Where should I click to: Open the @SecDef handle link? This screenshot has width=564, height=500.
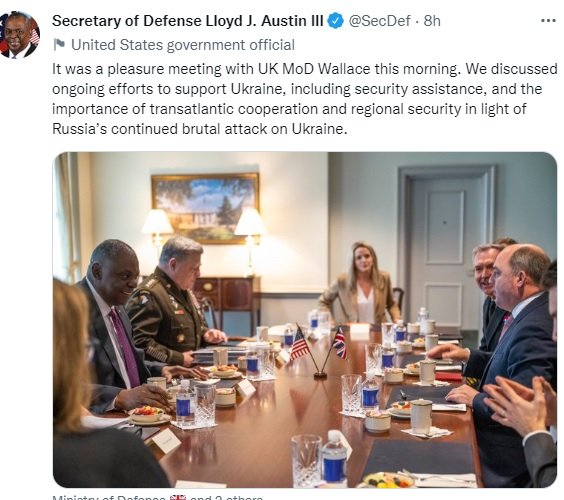click(379, 21)
